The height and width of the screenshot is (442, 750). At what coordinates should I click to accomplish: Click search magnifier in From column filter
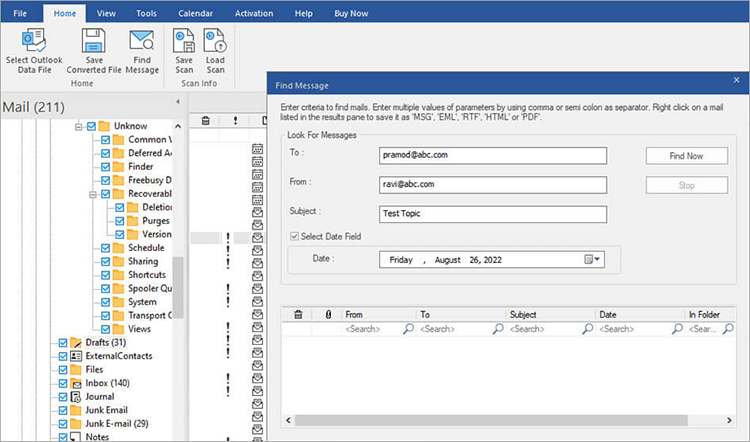click(x=408, y=329)
